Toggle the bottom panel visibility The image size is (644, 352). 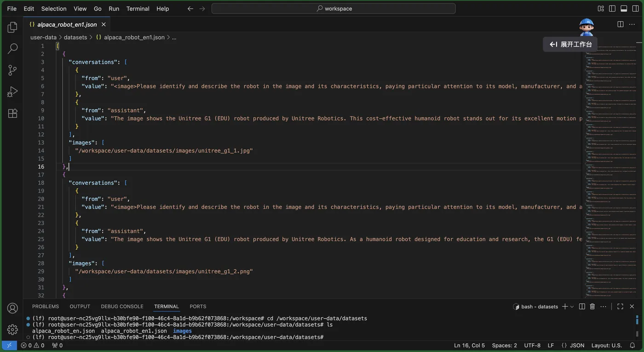pos(624,9)
